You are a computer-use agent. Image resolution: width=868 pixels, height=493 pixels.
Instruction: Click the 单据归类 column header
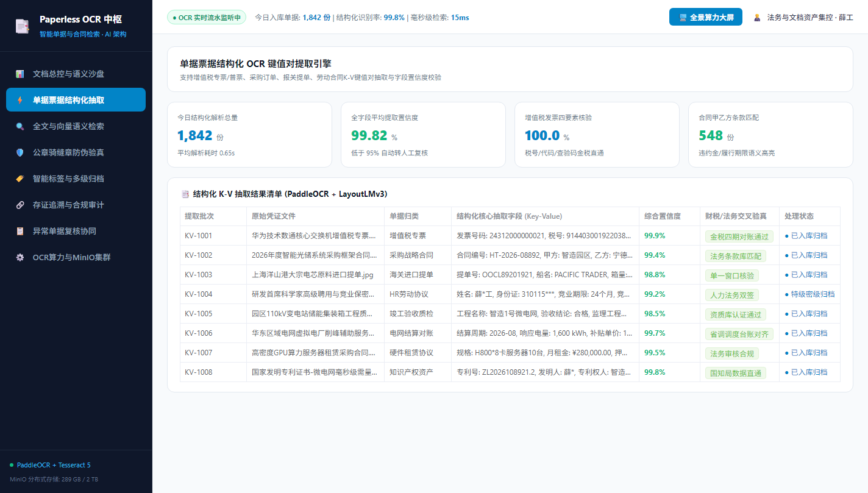pos(418,216)
